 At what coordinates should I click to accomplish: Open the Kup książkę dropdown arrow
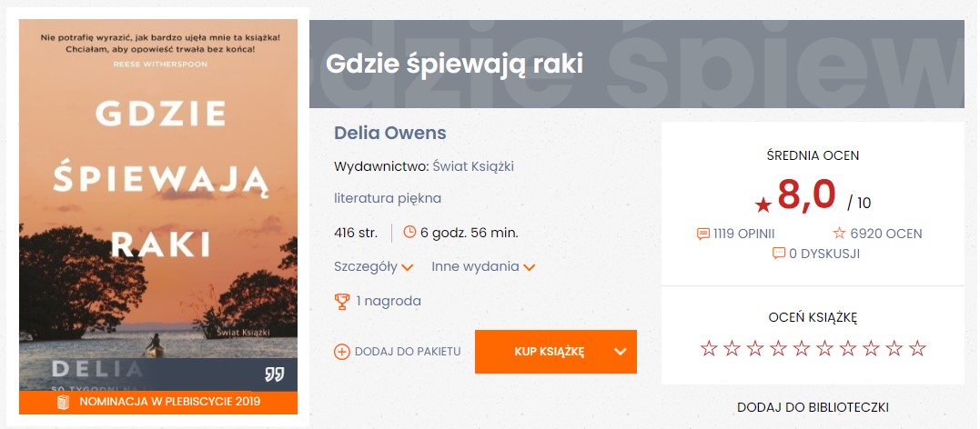[x=621, y=352]
